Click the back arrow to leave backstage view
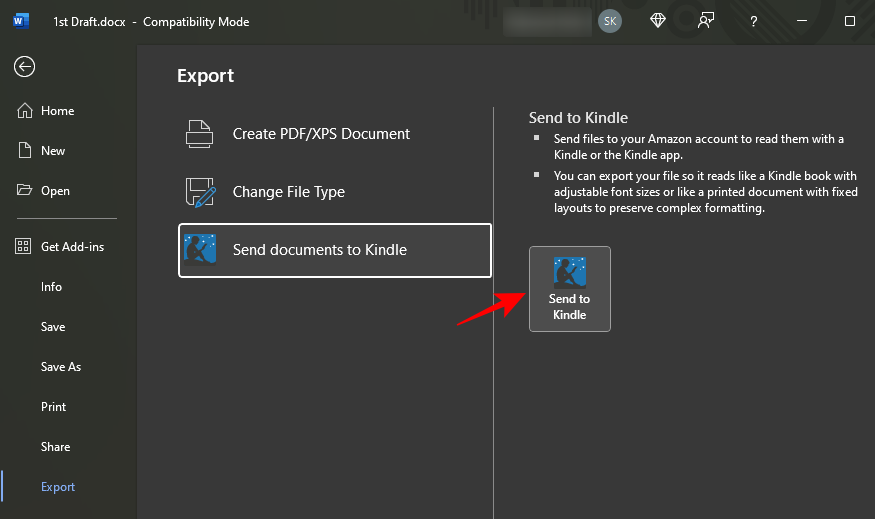875x519 pixels. click(25, 66)
